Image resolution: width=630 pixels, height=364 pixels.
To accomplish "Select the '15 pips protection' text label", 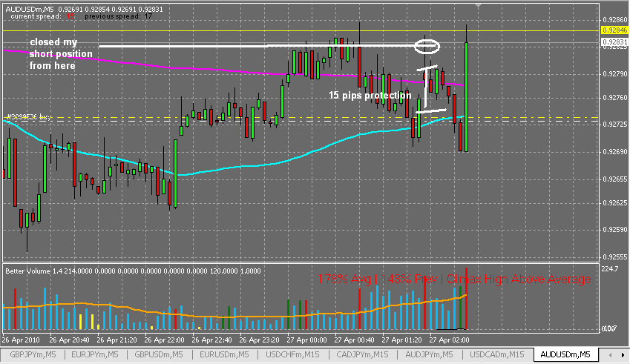I will 370,95.
